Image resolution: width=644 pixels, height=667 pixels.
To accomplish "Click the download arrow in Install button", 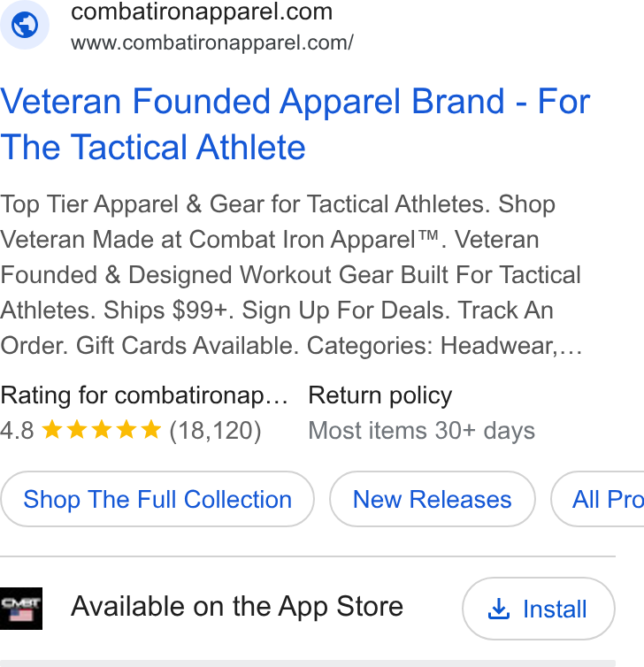I will (x=499, y=609).
